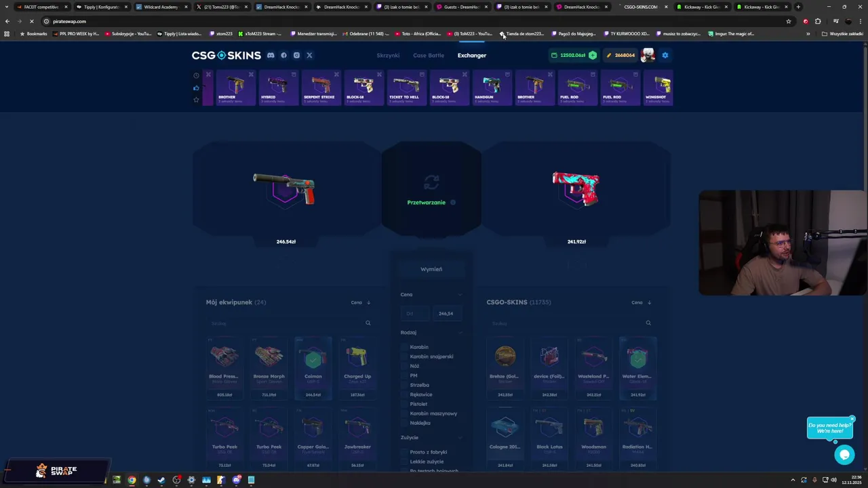The width and height of the screenshot is (868, 488).
Task: Click the Mój ekwipunek search field
Action: click(x=290, y=323)
